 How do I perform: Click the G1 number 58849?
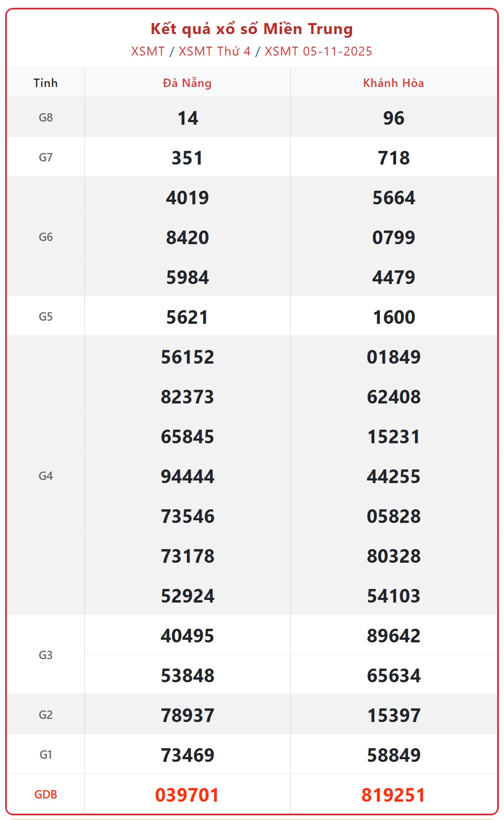pyautogui.click(x=393, y=755)
